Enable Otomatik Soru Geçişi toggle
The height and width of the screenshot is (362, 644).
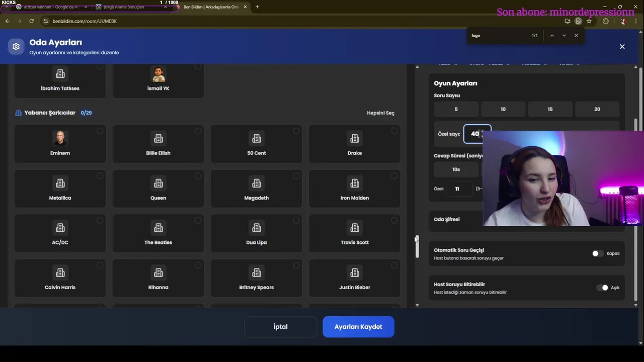[598, 253]
